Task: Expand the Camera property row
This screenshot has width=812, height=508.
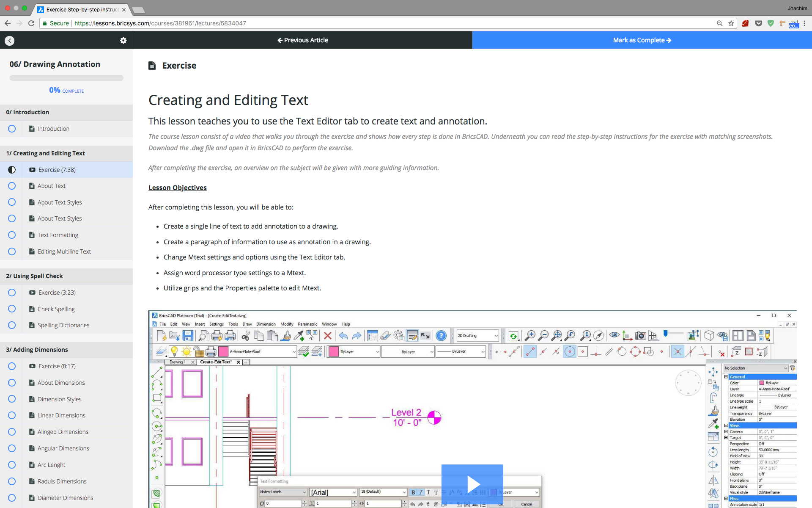Action: pyautogui.click(x=726, y=432)
